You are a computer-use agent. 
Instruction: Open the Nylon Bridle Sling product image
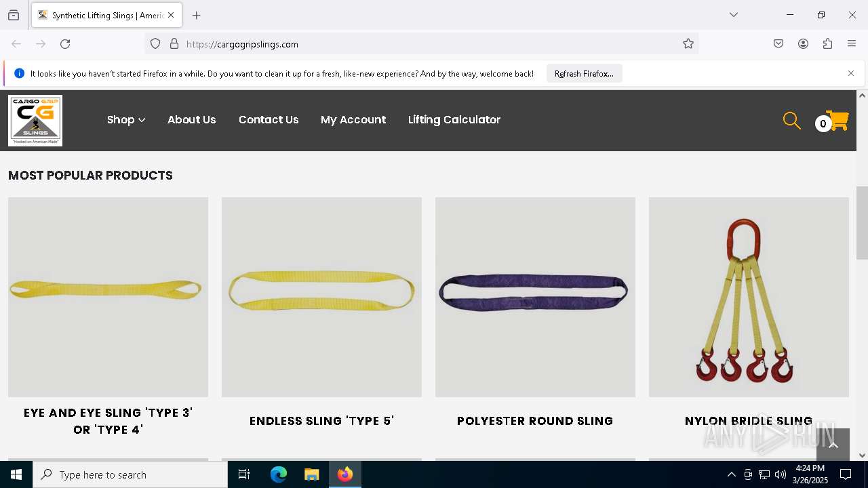(749, 297)
